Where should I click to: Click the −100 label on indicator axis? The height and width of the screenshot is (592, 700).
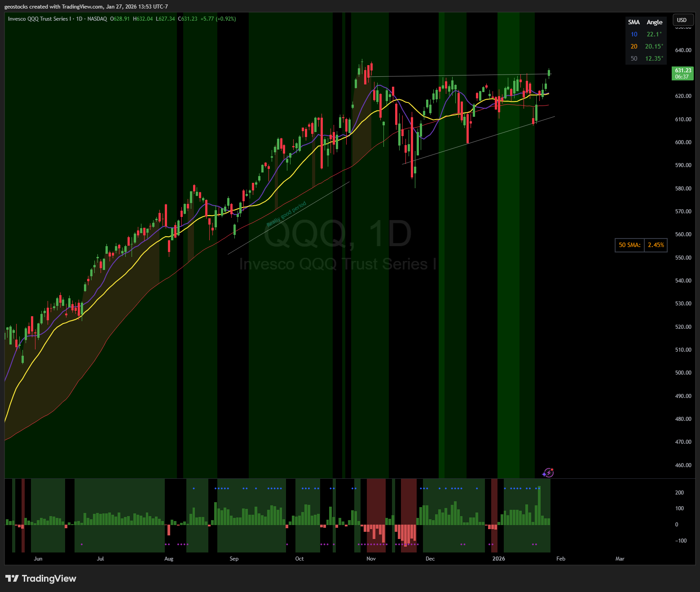[x=681, y=541]
